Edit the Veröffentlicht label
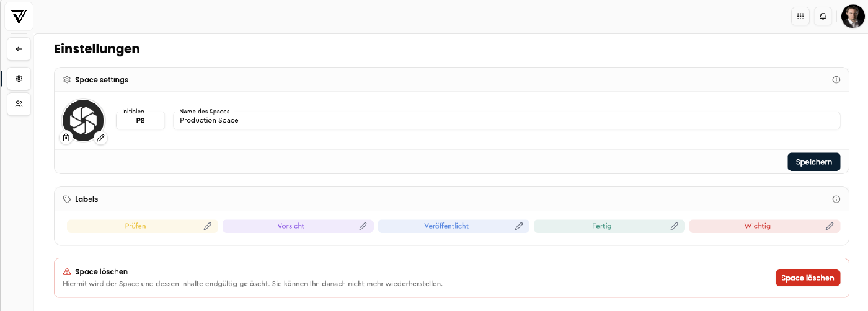868x311 pixels. pos(519,226)
